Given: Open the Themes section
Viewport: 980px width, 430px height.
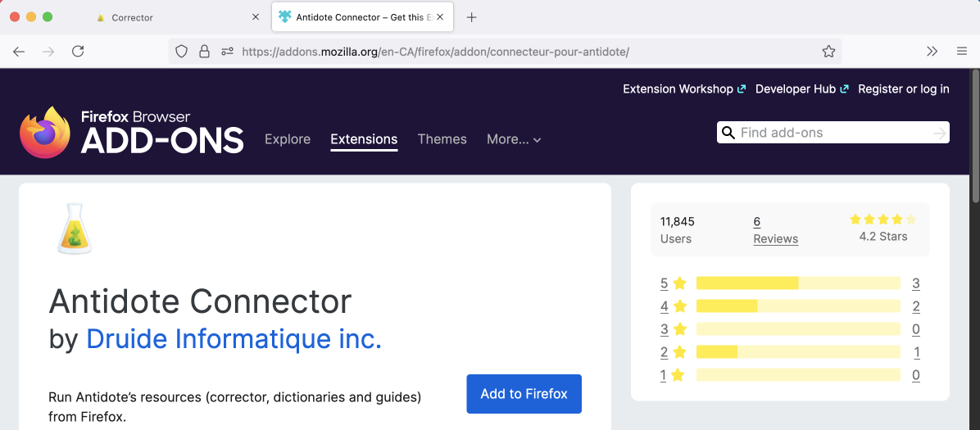Looking at the screenshot, I should [442, 139].
